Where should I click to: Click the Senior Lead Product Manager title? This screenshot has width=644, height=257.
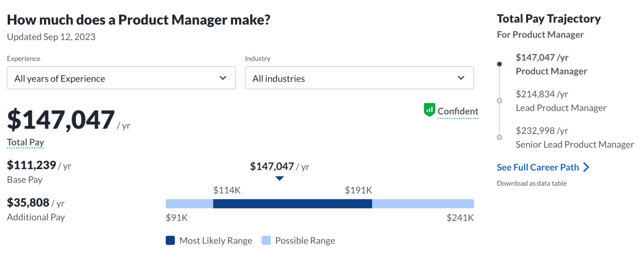(574, 145)
